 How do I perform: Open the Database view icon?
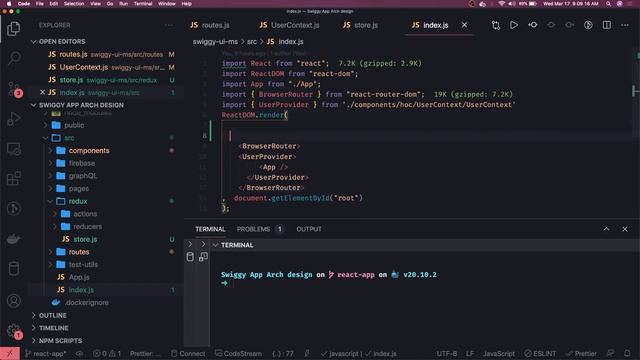13,269
